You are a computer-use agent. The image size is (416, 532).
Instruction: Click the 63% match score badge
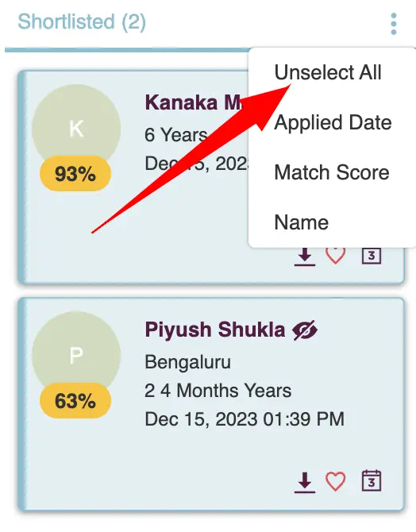(75, 400)
